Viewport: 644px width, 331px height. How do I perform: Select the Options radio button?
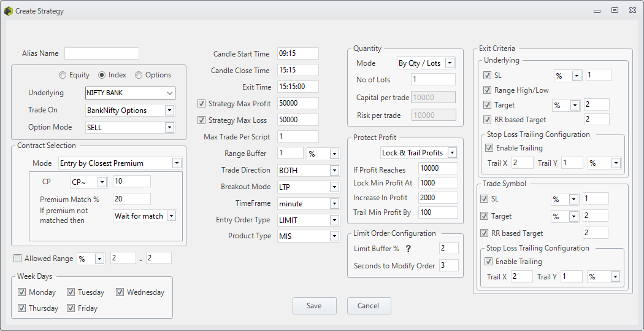[x=139, y=75]
